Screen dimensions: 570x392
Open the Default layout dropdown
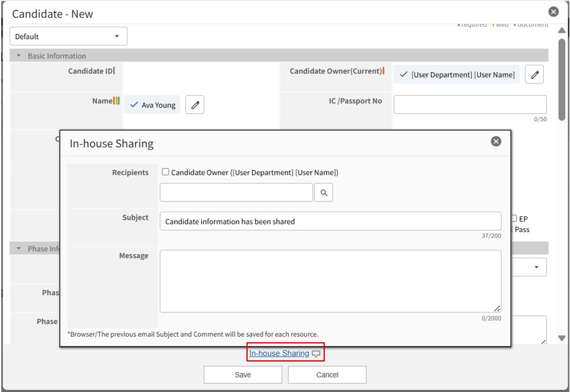tap(68, 37)
